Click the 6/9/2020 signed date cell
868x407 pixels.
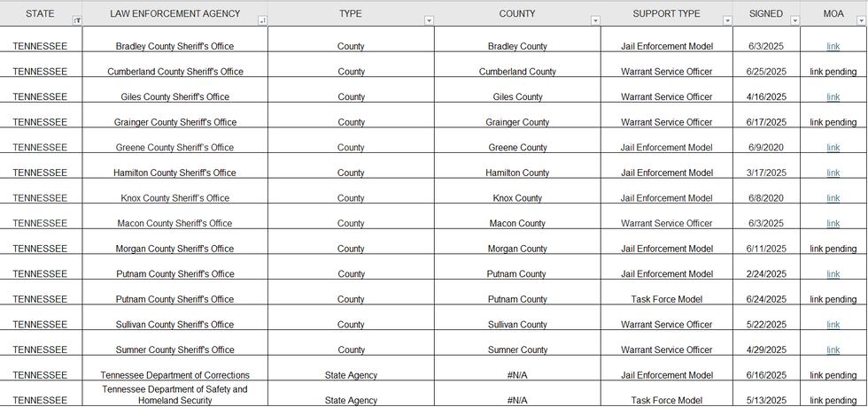[765, 148]
